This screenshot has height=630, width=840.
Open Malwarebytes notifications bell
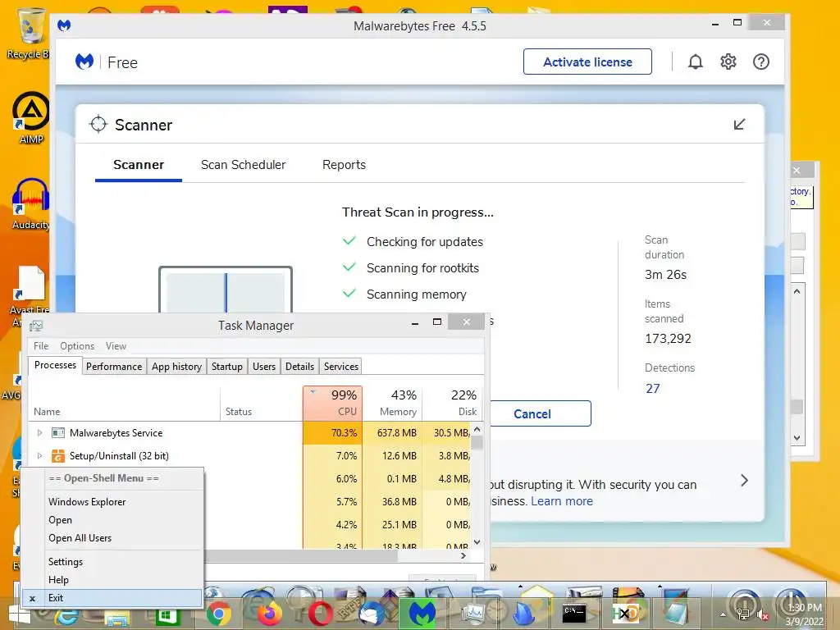coord(696,62)
